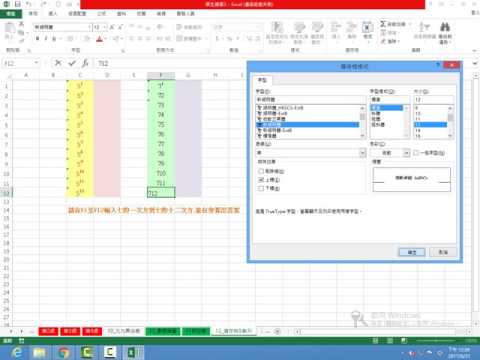480x360 pixels.
Task: Open the ribbon number format dropdown
Action: [x=259, y=27]
